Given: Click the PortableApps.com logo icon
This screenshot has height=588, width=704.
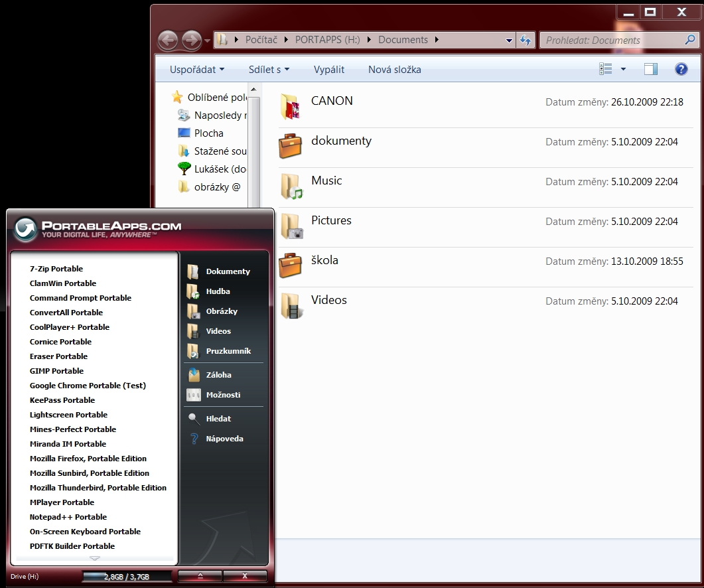Looking at the screenshot, I should (25, 229).
